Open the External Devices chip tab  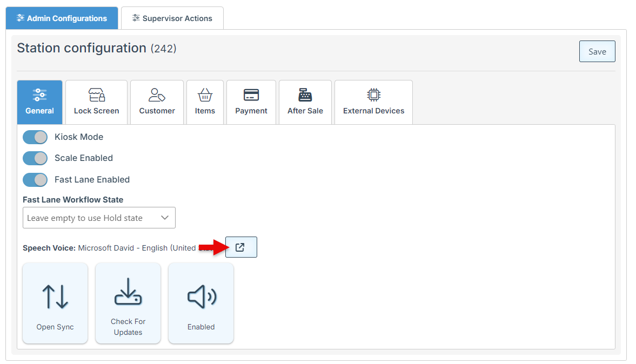click(373, 103)
